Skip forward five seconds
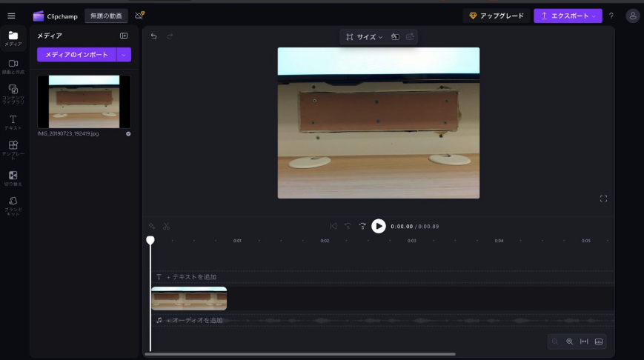Screen dimensions: 644x360 362,226
